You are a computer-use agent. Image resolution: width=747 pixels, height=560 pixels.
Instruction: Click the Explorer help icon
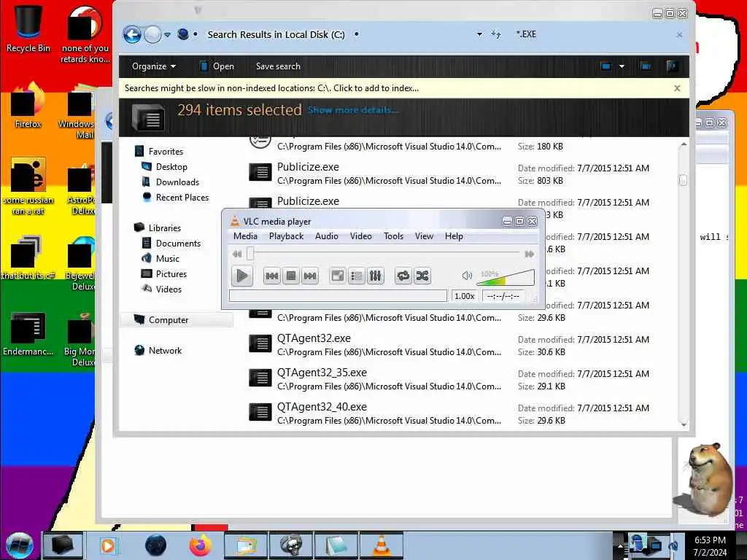click(672, 66)
